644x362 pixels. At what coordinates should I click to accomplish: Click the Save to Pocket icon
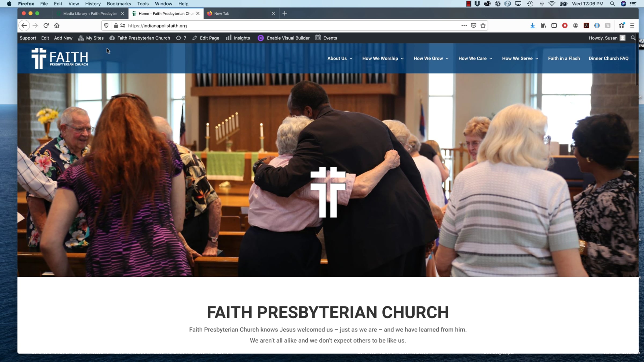click(x=474, y=25)
